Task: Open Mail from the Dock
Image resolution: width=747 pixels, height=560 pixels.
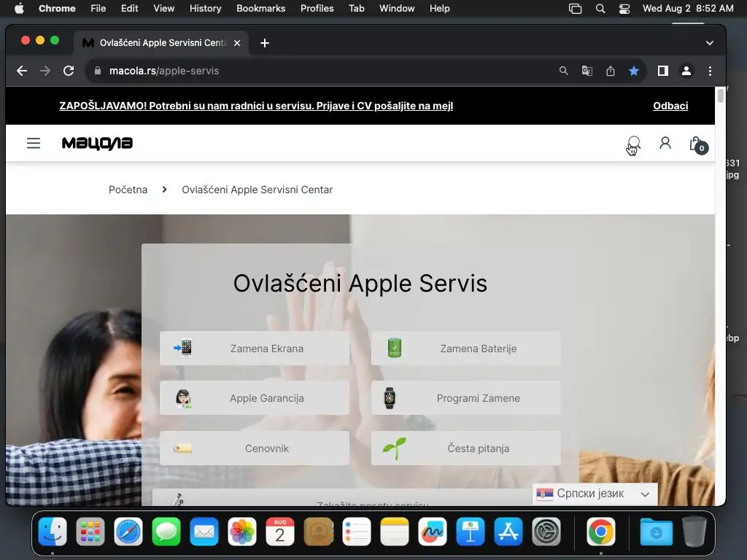Action: 204,532
